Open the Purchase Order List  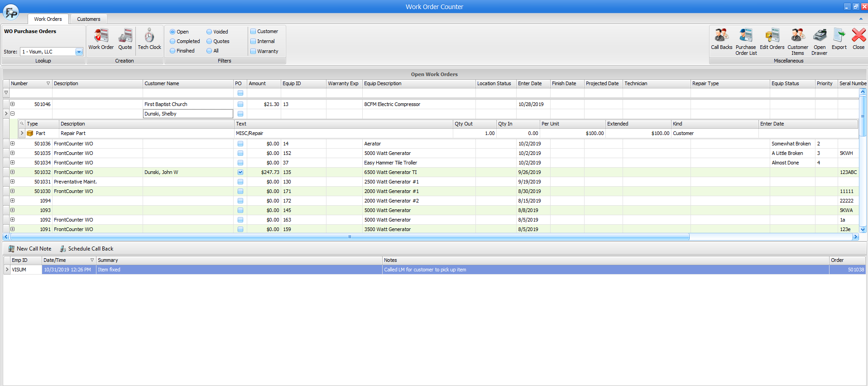click(746, 42)
